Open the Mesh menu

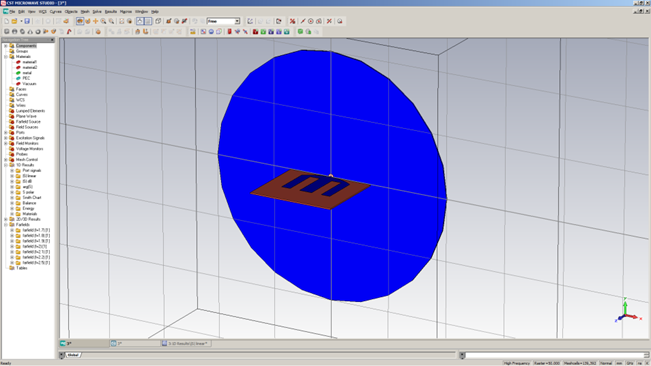coord(85,12)
